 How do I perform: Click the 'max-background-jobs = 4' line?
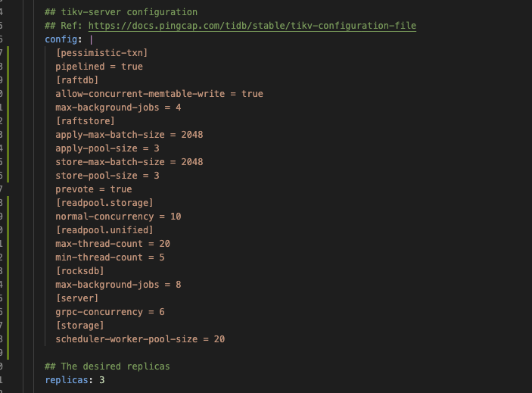[x=118, y=108]
